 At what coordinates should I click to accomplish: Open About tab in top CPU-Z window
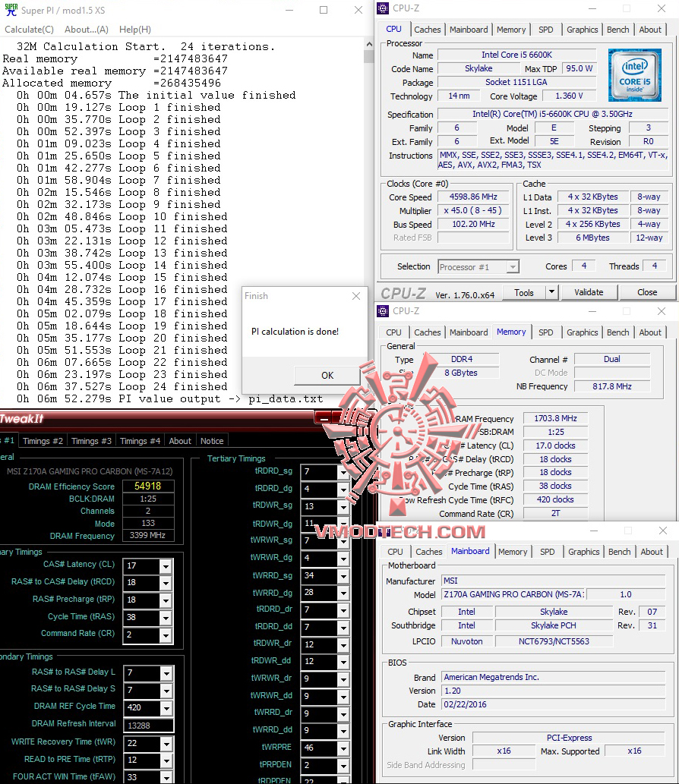pyautogui.click(x=650, y=30)
